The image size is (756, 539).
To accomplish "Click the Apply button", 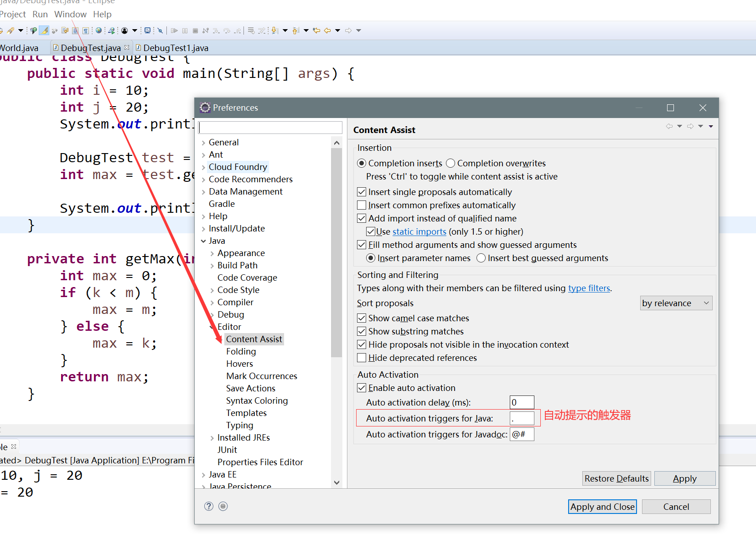I will [684, 478].
